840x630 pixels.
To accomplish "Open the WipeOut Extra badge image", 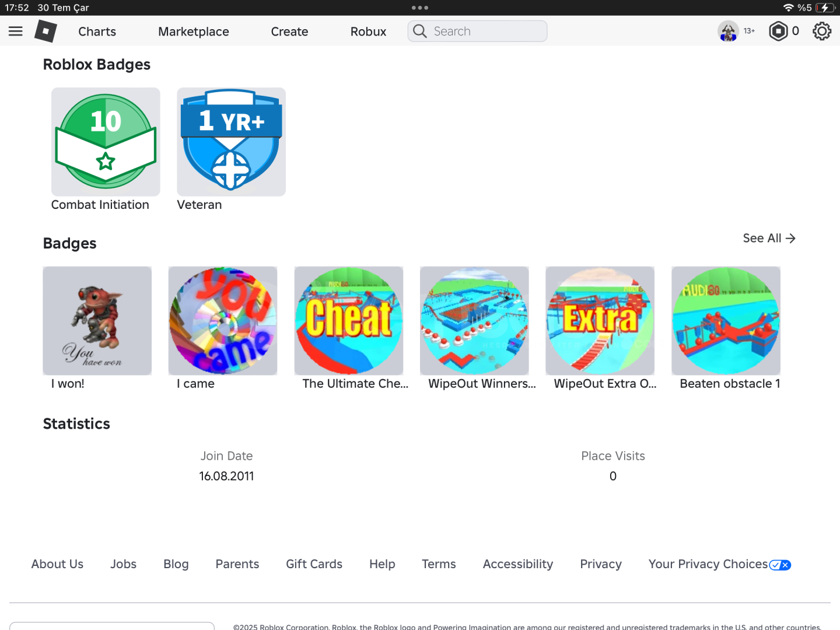I will pyautogui.click(x=600, y=321).
